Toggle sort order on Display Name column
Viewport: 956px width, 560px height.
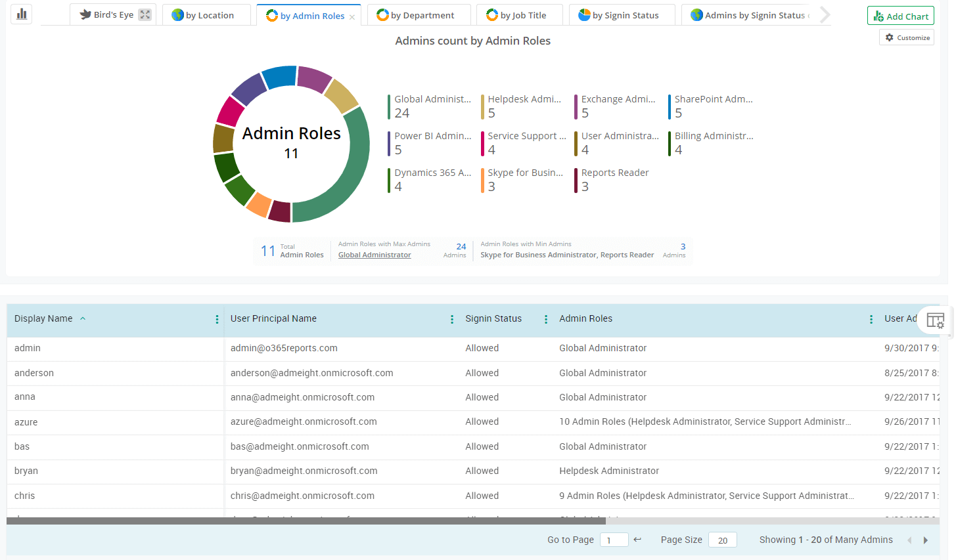point(83,318)
